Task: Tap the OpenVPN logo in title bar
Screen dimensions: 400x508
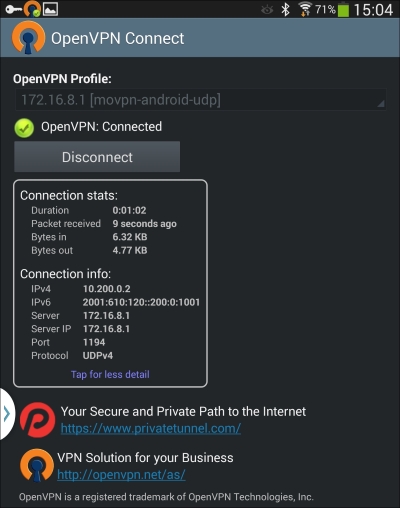Action: (x=28, y=37)
